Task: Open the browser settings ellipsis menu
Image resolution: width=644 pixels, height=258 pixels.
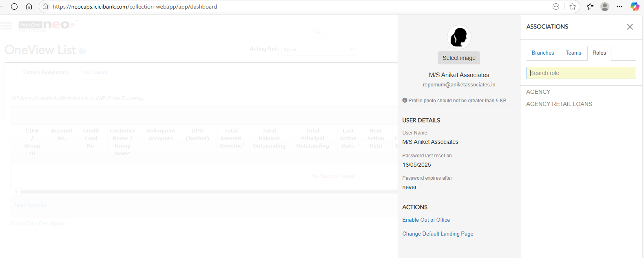Action: (x=620, y=7)
